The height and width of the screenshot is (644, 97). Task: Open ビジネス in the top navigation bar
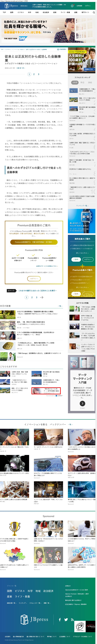click(21, 12)
